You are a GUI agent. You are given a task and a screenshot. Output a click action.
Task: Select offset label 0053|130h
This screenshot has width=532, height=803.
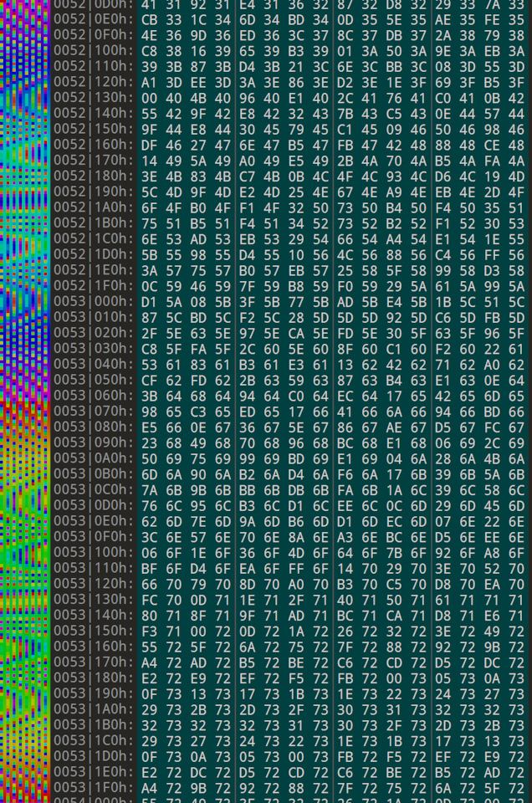[93, 601]
